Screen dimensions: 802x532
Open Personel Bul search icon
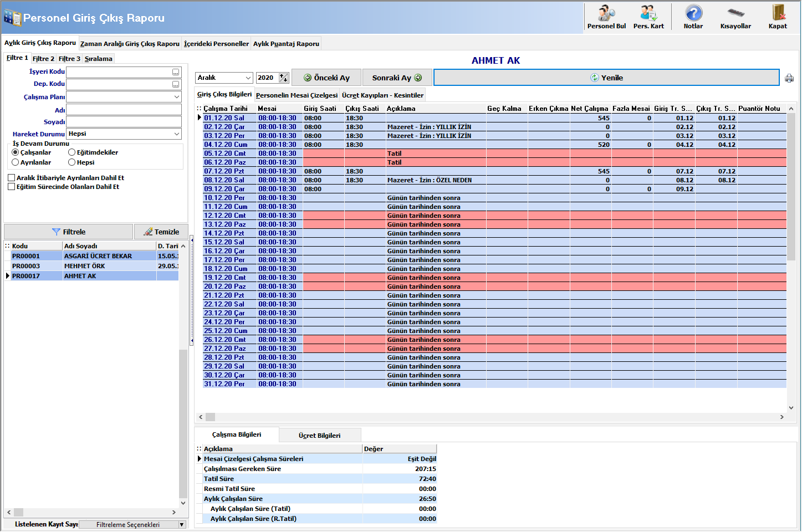point(606,13)
